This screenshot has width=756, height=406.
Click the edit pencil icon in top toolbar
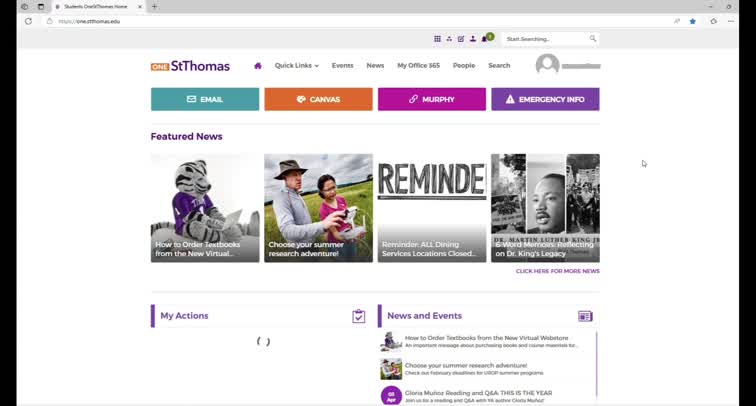coord(461,39)
